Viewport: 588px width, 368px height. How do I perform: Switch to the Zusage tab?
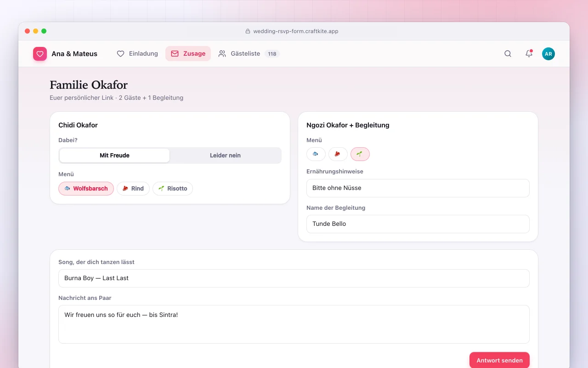coord(188,54)
